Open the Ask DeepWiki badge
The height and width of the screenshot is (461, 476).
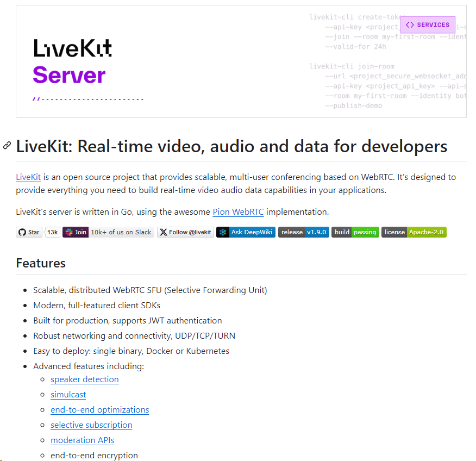click(x=246, y=232)
